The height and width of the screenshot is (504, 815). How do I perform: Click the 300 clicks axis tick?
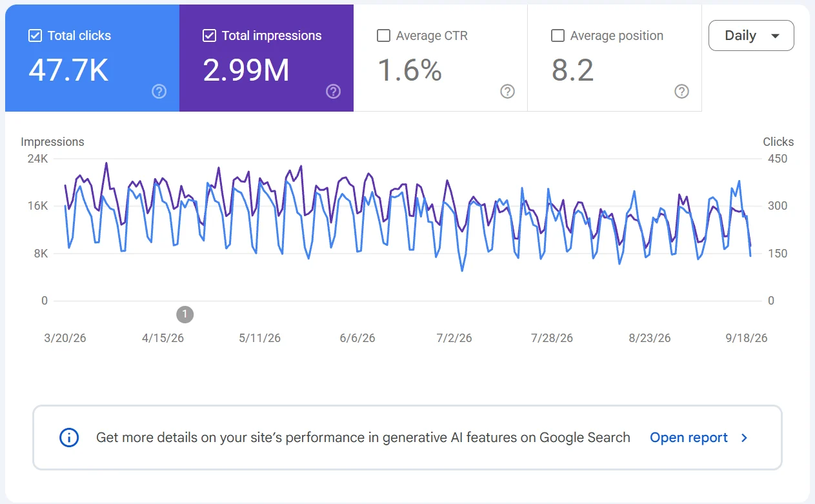pyautogui.click(x=777, y=206)
